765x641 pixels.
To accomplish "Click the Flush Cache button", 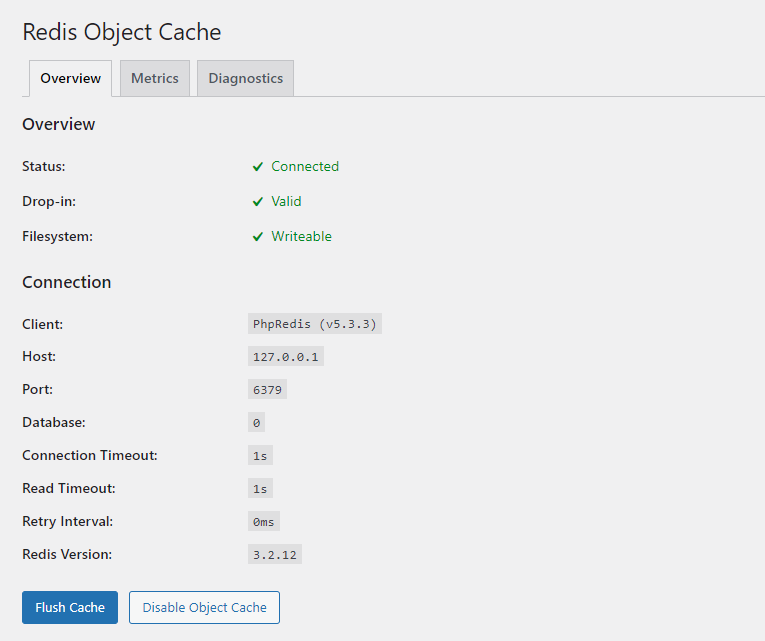I will click(70, 607).
